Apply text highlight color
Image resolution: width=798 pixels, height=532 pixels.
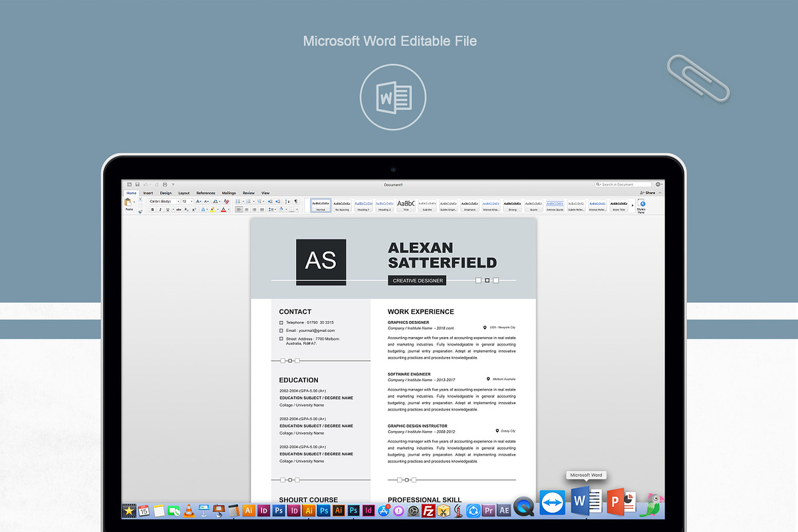click(x=212, y=209)
